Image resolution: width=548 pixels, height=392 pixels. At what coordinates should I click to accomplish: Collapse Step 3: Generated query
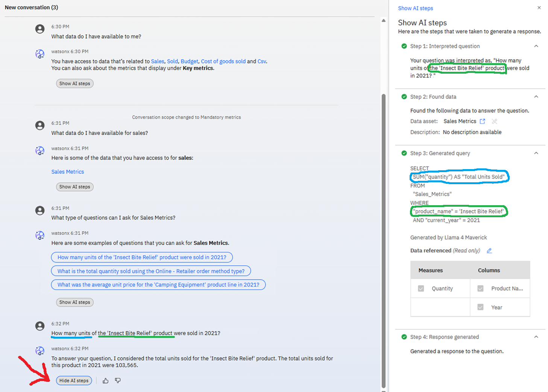click(536, 153)
